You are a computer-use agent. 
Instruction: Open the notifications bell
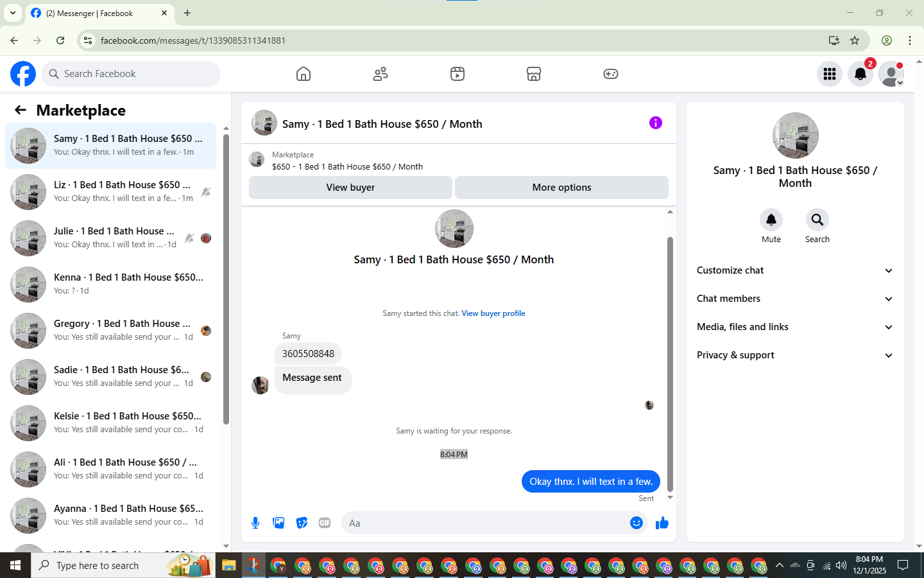[860, 74]
